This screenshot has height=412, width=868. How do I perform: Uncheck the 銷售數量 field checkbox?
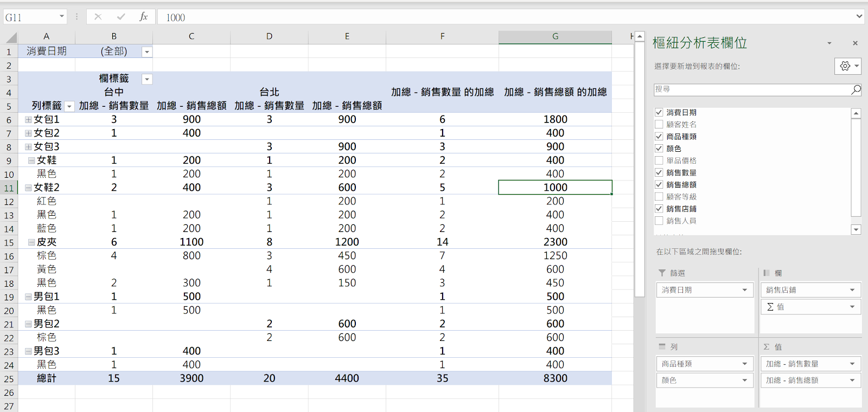659,172
